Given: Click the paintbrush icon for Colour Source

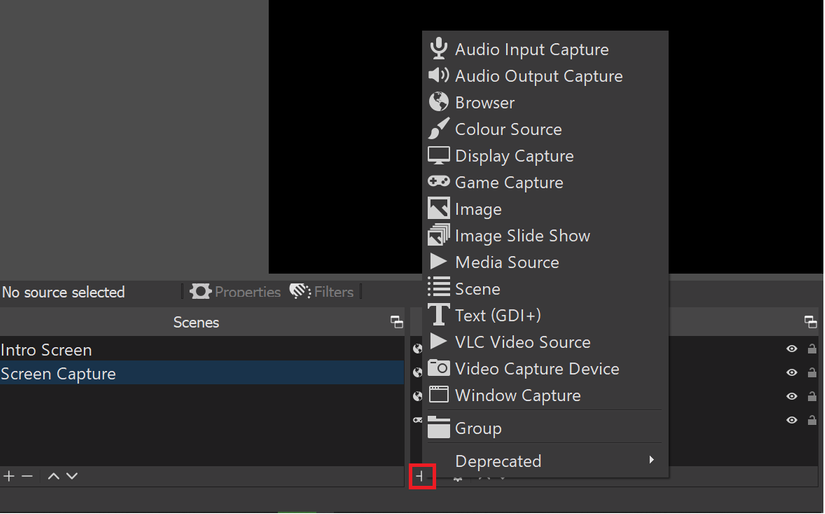Looking at the screenshot, I should pyautogui.click(x=438, y=128).
